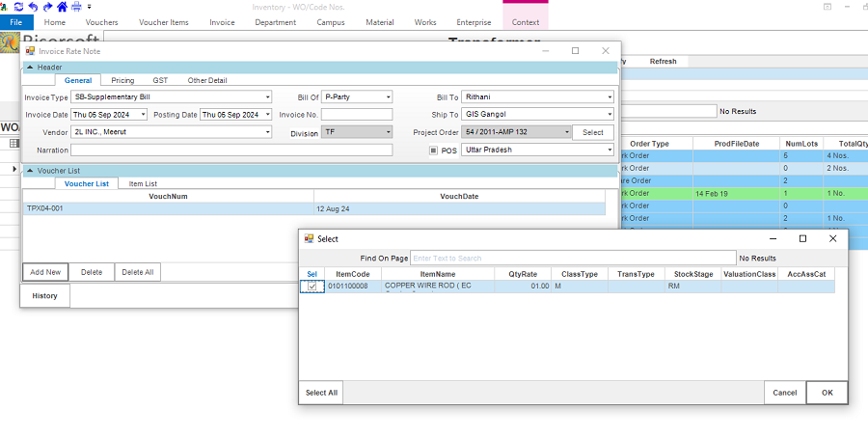Click the Find On Page search field

tap(573, 259)
